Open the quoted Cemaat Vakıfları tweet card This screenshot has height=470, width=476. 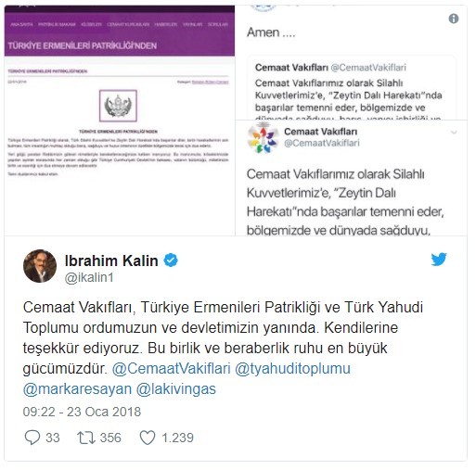[352, 88]
